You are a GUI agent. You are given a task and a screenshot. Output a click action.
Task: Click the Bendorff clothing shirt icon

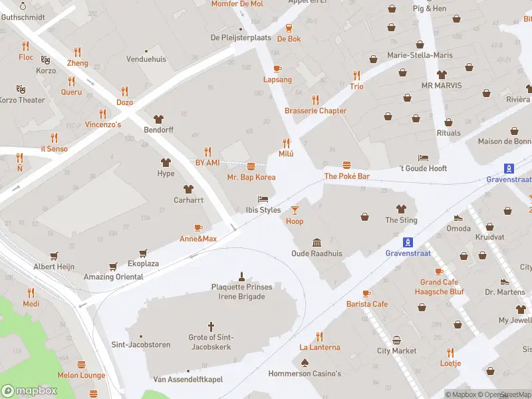[x=158, y=119]
